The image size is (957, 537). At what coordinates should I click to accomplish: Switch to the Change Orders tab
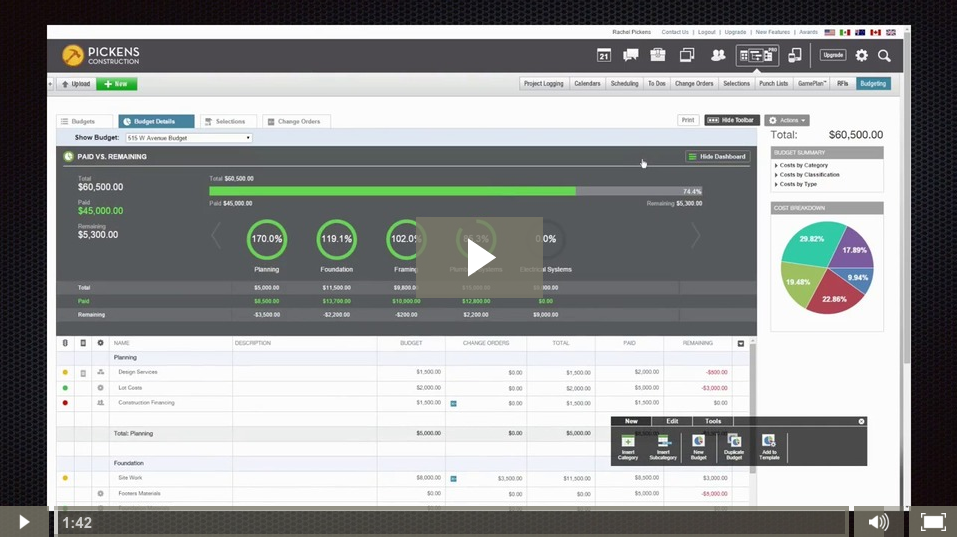tap(296, 121)
